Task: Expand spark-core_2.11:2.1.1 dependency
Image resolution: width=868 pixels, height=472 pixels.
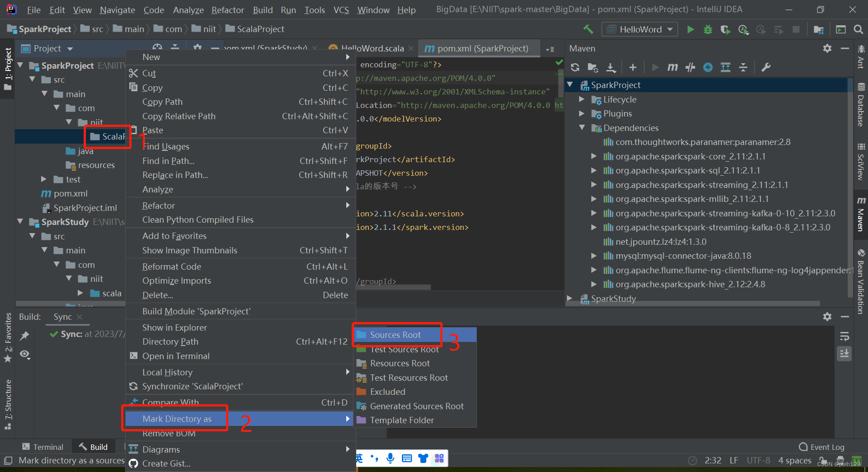Action: tap(594, 156)
